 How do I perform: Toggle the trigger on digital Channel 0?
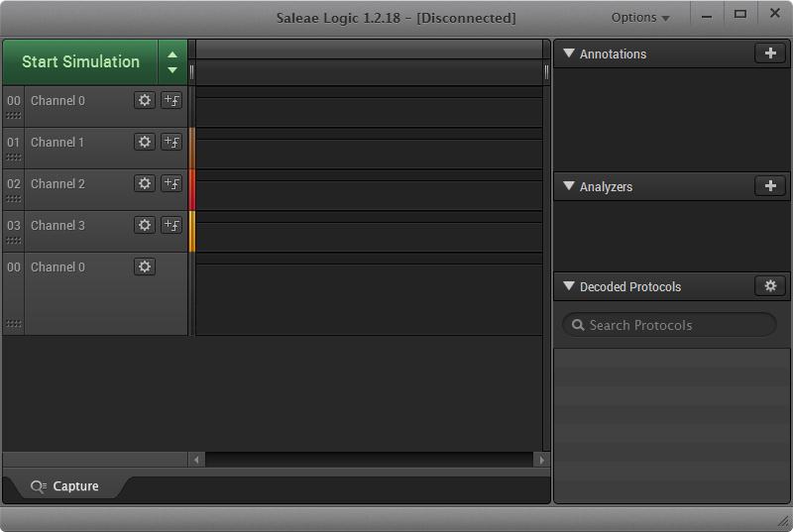[x=171, y=100]
